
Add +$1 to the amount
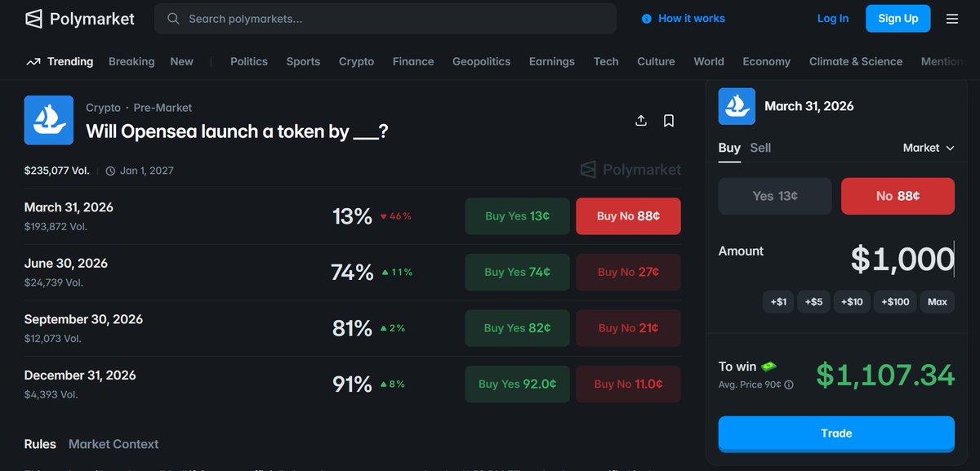click(778, 302)
